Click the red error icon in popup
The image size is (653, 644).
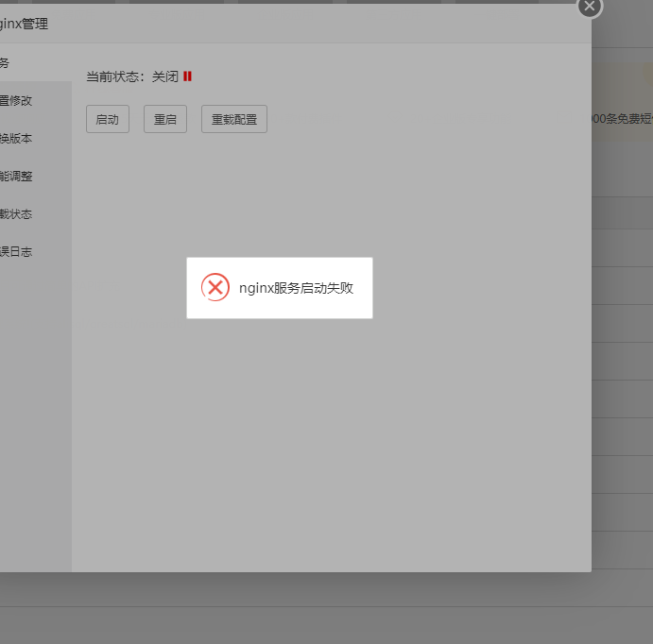pos(215,287)
